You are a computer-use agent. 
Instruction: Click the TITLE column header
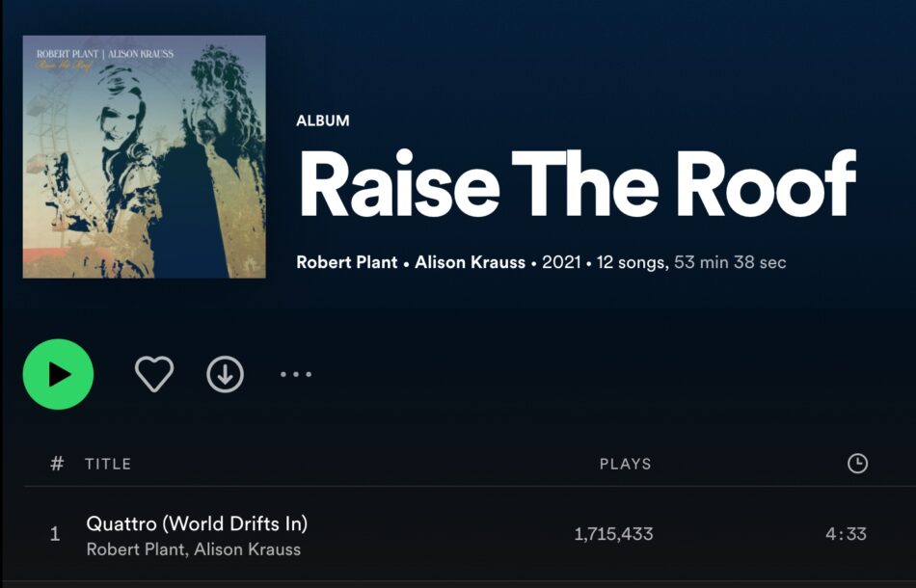(108, 464)
